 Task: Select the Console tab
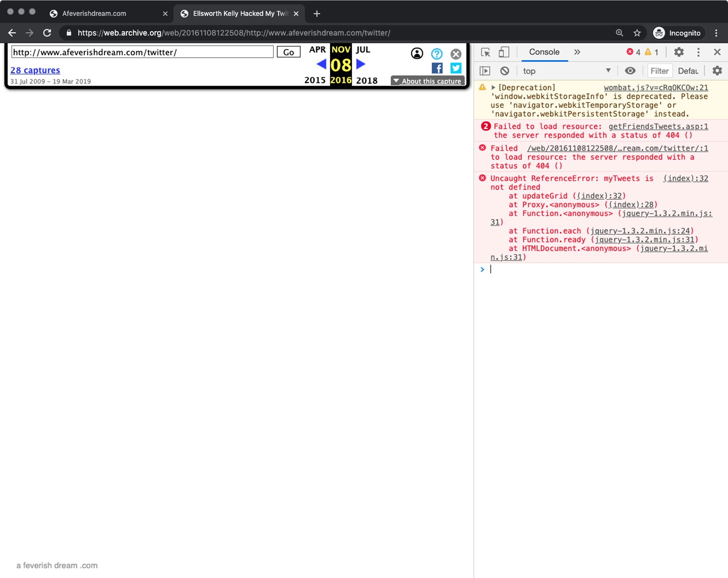[544, 52]
